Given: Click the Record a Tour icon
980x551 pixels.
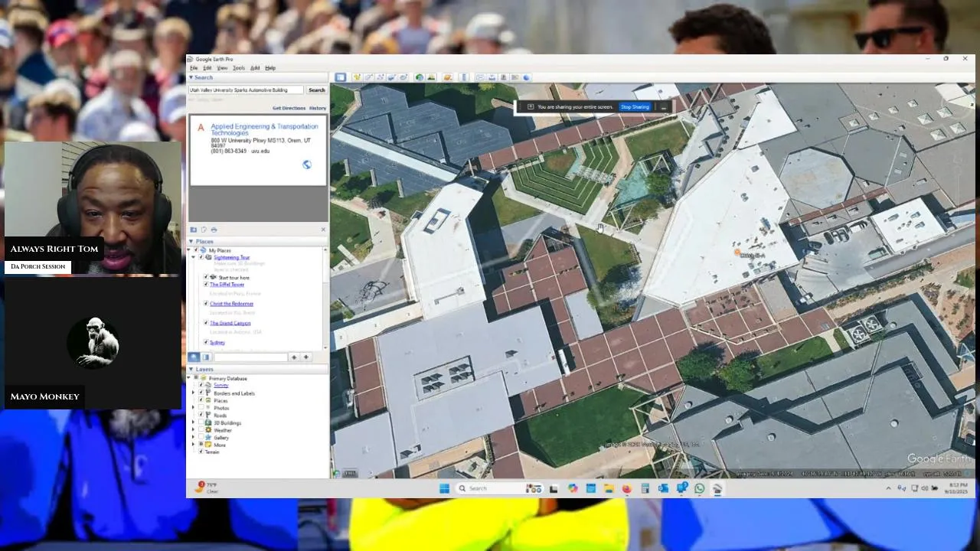Looking at the screenshot, I should coord(403,77).
